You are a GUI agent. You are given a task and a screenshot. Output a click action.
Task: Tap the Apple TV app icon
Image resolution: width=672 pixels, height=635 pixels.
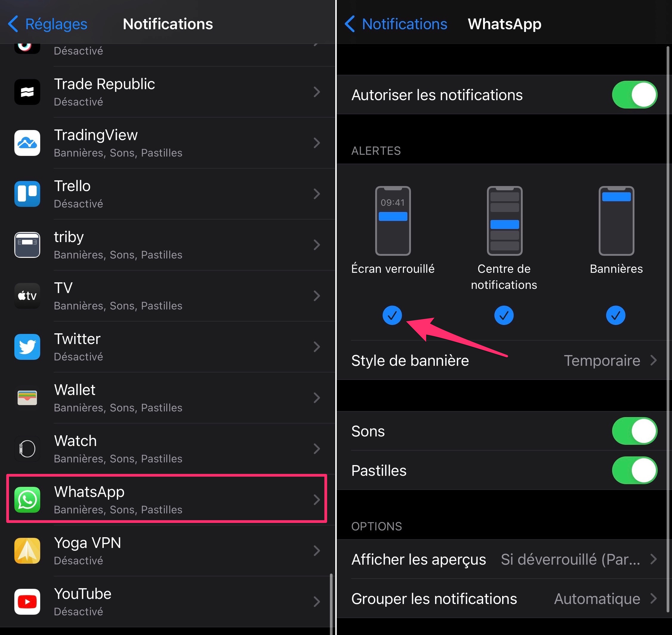(27, 296)
